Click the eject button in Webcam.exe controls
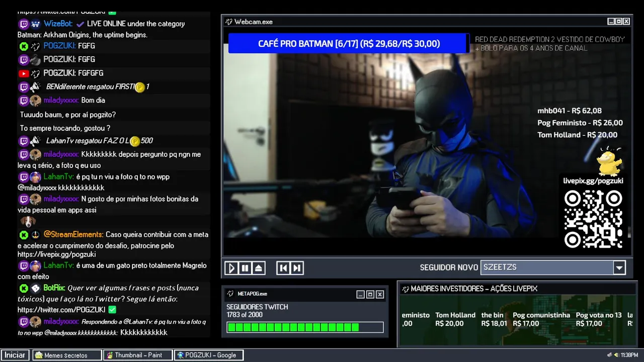This screenshot has width=644, height=362. pos(259,268)
